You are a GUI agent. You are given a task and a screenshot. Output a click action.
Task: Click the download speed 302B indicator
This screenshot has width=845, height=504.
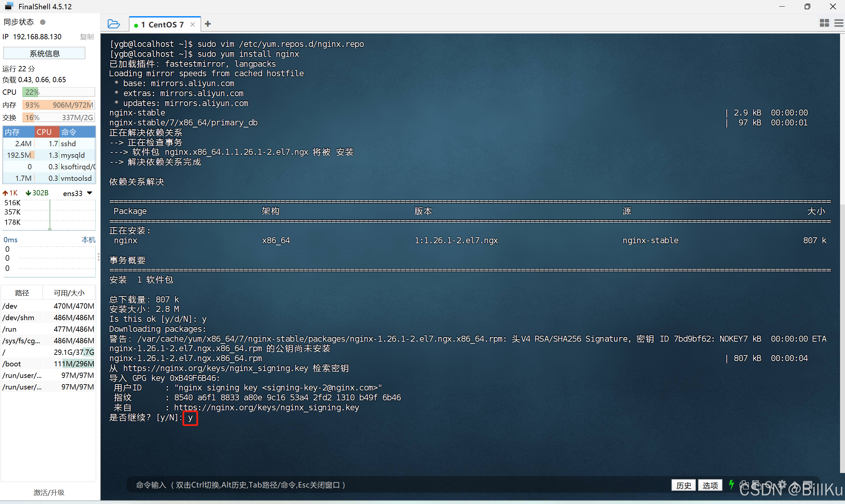(x=37, y=193)
